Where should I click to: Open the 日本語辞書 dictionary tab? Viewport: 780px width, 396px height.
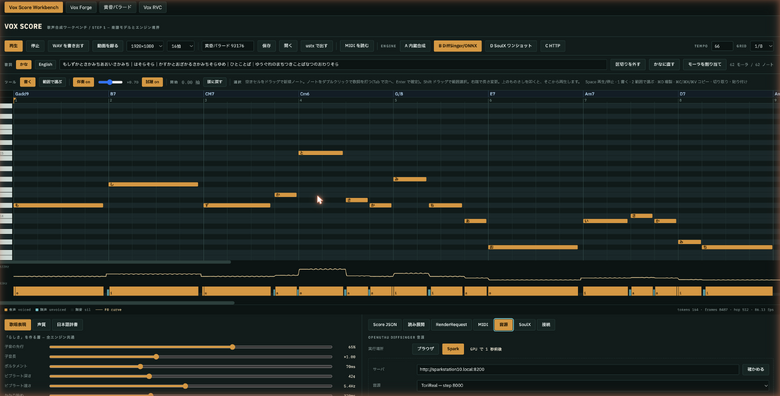[67, 325]
